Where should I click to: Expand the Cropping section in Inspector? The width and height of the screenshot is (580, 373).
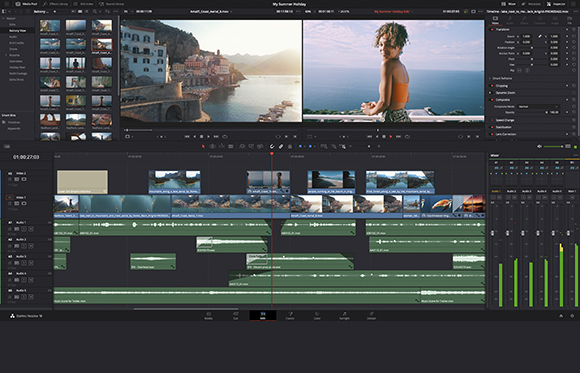(x=502, y=86)
